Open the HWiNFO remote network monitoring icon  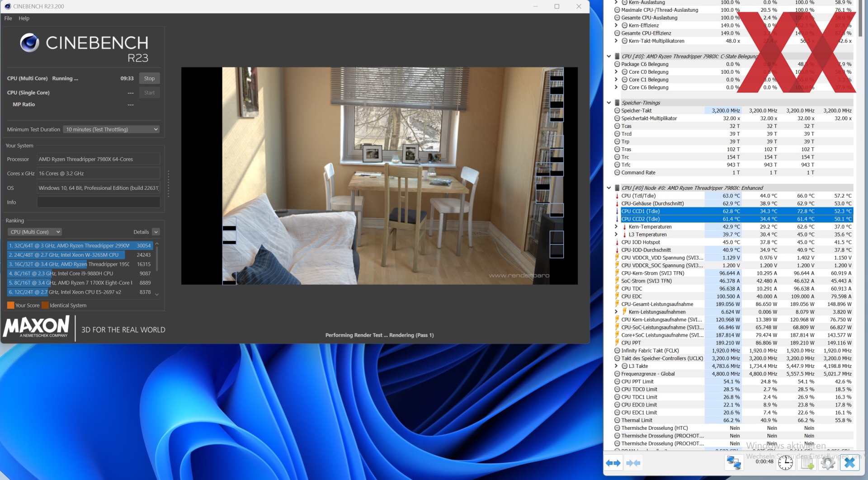point(734,463)
